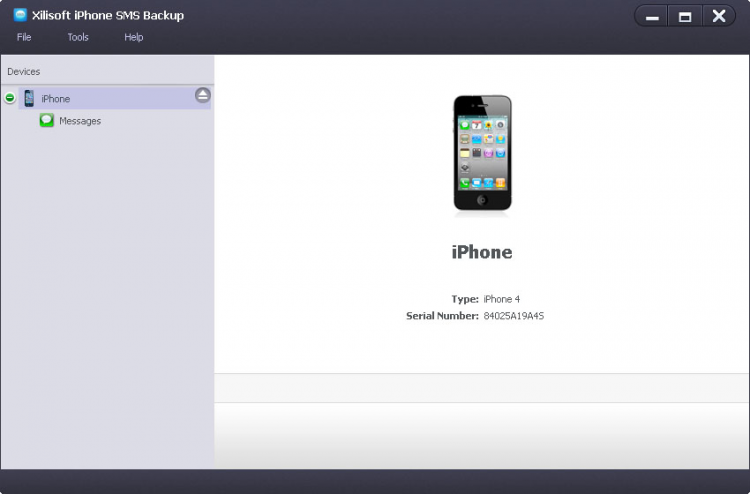Click the green Messages bubble icon
The width and height of the screenshot is (750, 494).
pyautogui.click(x=46, y=121)
